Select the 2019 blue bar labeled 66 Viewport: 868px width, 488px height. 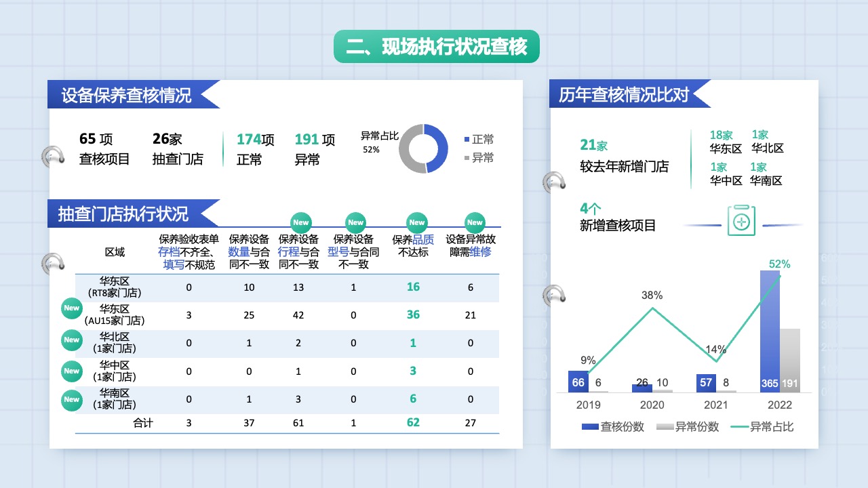click(578, 382)
